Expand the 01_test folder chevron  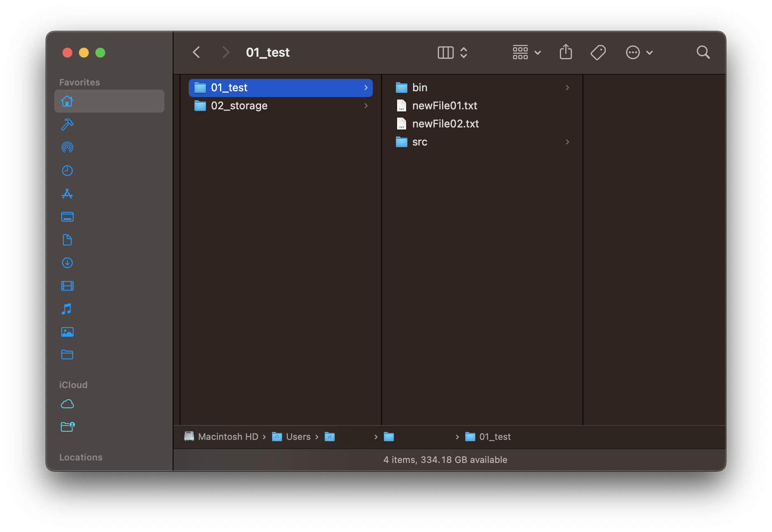[365, 88]
